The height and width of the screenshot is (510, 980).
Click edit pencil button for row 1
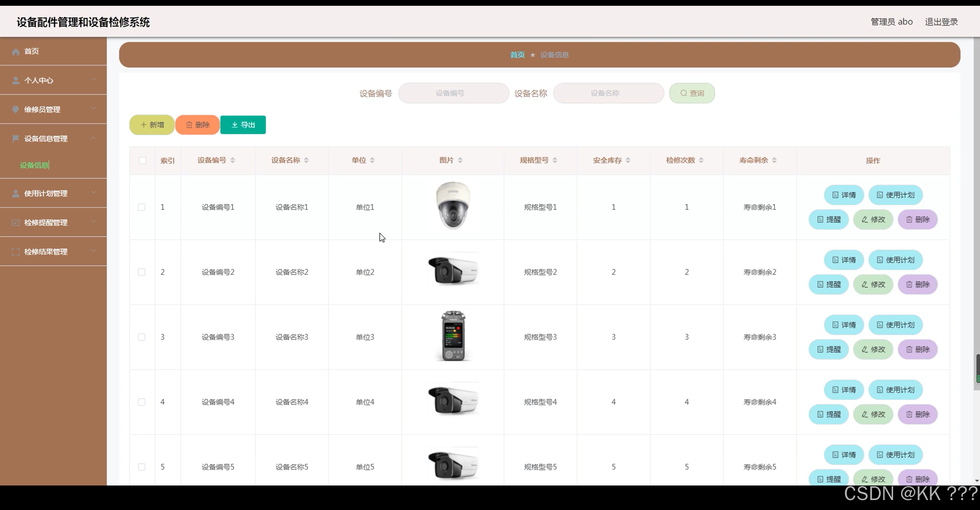pyautogui.click(x=873, y=219)
